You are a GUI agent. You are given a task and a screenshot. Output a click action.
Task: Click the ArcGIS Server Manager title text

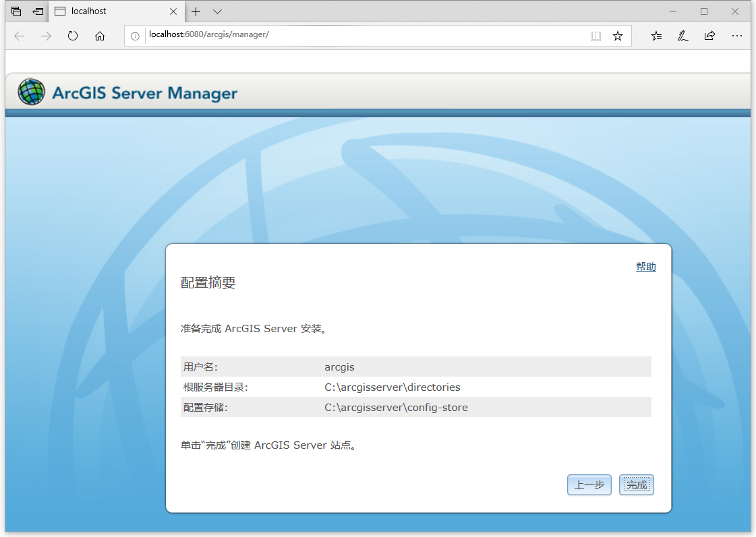144,93
